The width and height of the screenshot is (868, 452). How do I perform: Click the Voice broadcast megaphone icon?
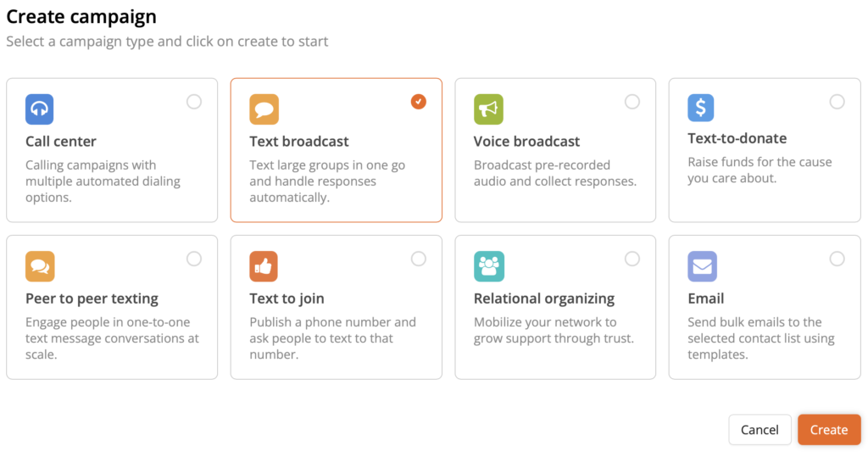[488, 109]
